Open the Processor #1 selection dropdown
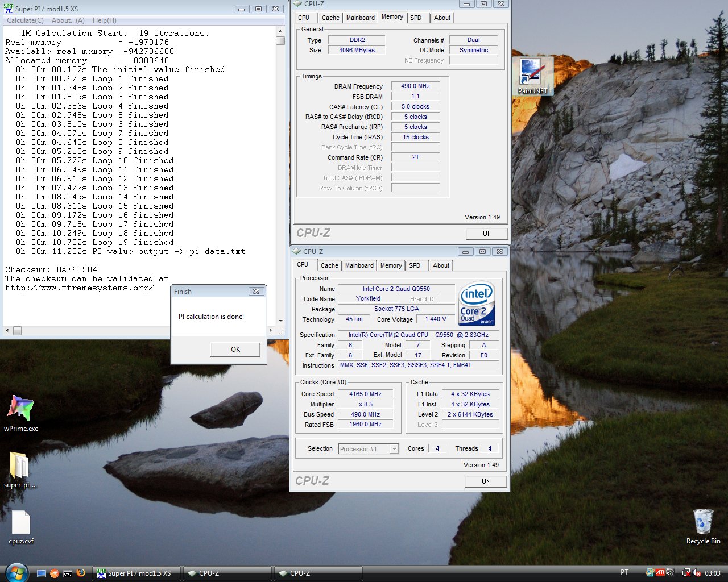Image resolution: width=728 pixels, height=582 pixels. click(x=369, y=449)
